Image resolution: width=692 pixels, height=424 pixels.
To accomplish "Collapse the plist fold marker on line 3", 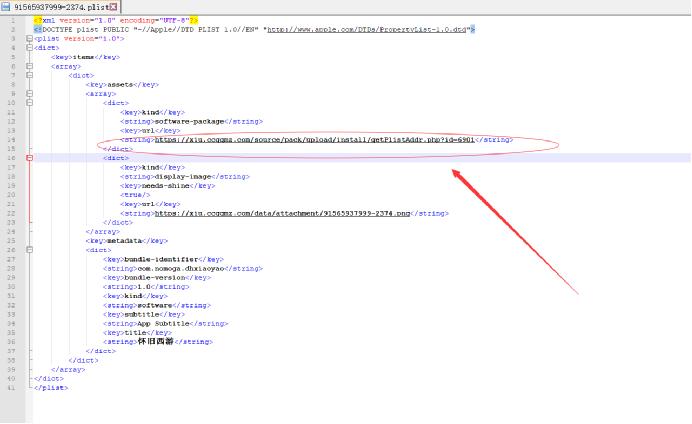I will click(x=30, y=38).
